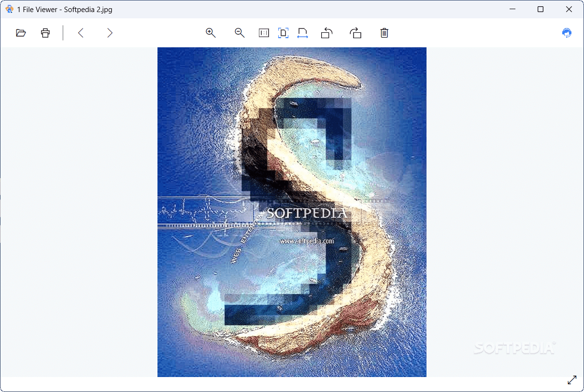This screenshot has height=392, width=584.
Task: Zoom in on the image
Action: point(211,33)
